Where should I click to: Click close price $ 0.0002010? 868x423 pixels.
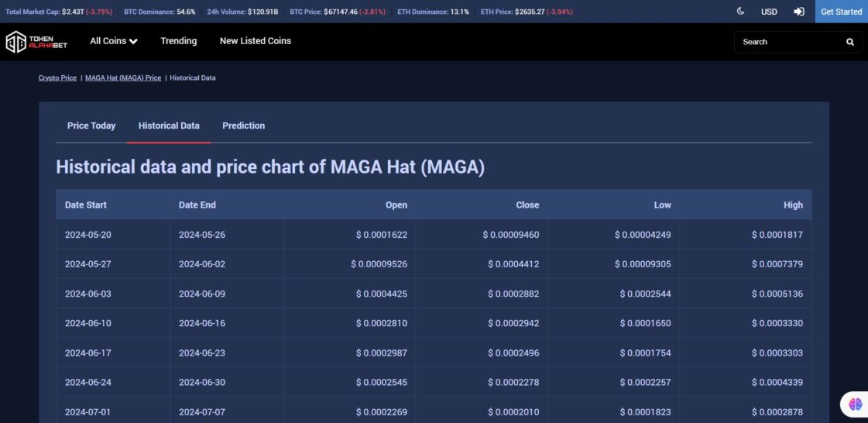513,412
